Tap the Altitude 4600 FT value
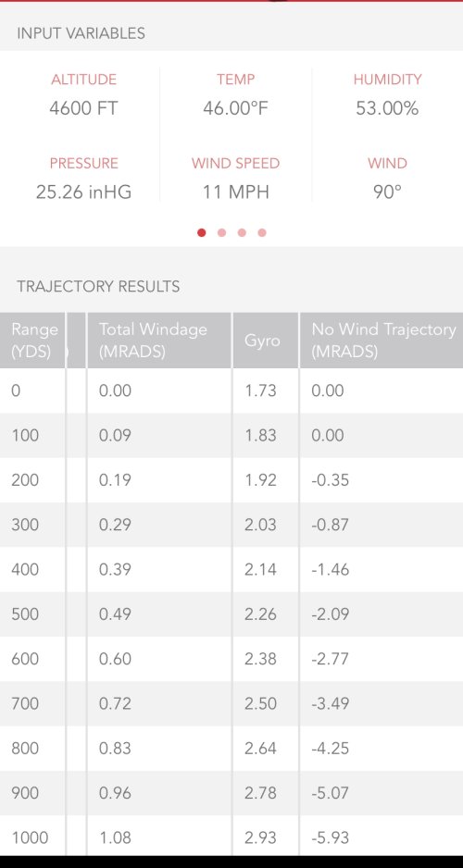The width and height of the screenshot is (463, 868). click(83, 108)
